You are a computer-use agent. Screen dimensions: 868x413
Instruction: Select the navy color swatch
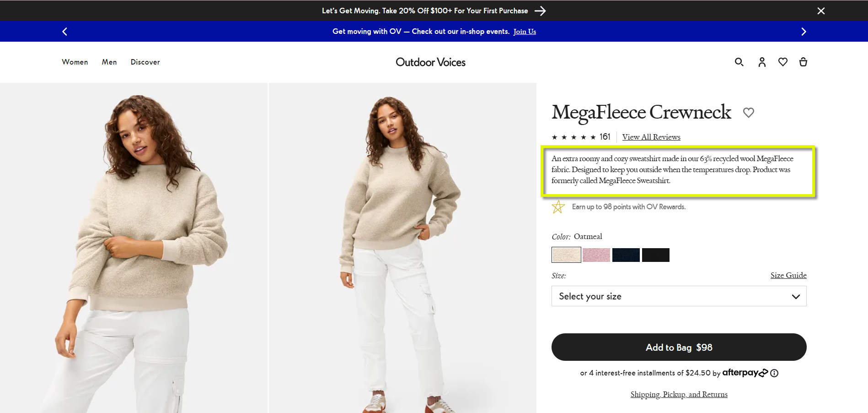pyautogui.click(x=626, y=255)
